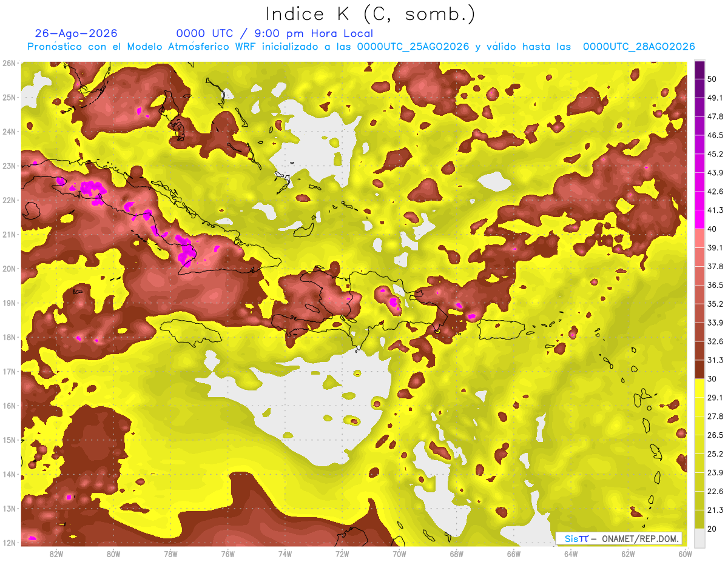Click longitude axis label "80W"

tap(114, 554)
